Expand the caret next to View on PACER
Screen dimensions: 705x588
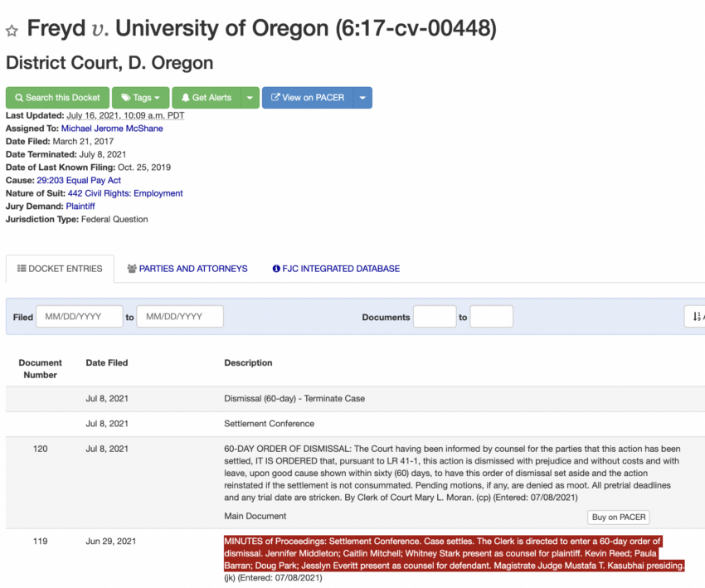click(362, 98)
